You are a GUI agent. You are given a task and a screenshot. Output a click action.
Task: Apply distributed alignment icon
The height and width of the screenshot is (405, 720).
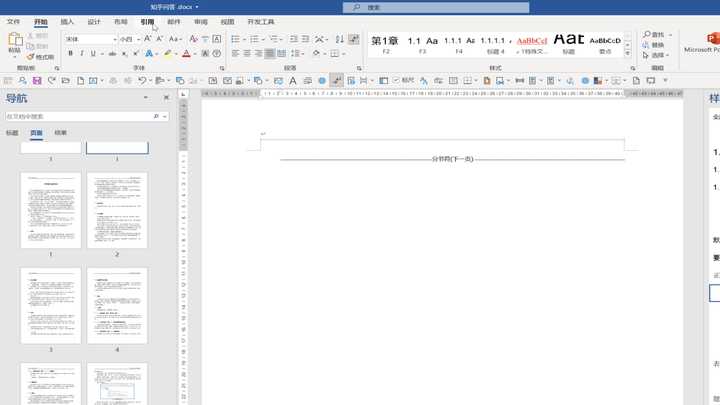point(281,54)
